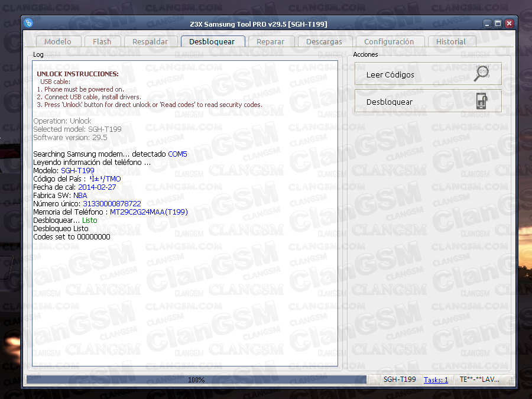This screenshot has width=532, height=399.
Task: Click the 100% progress bar
Action: coord(196,379)
